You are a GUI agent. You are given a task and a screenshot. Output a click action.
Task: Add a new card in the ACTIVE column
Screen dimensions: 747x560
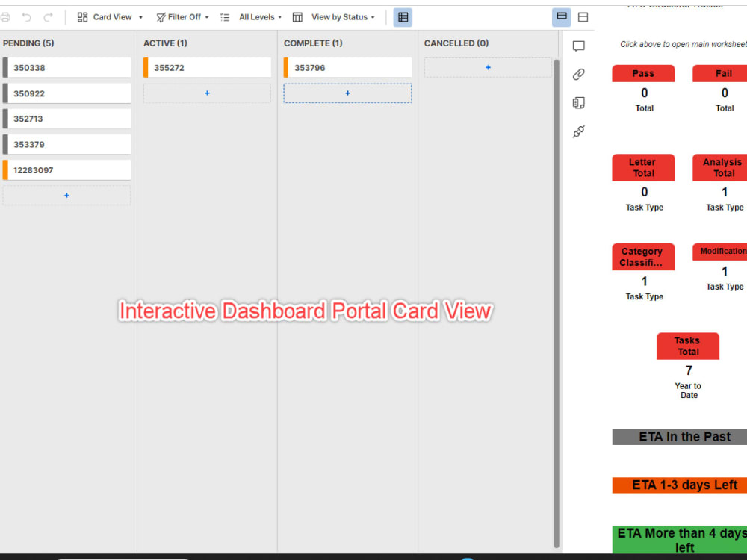pyautogui.click(x=207, y=92)
